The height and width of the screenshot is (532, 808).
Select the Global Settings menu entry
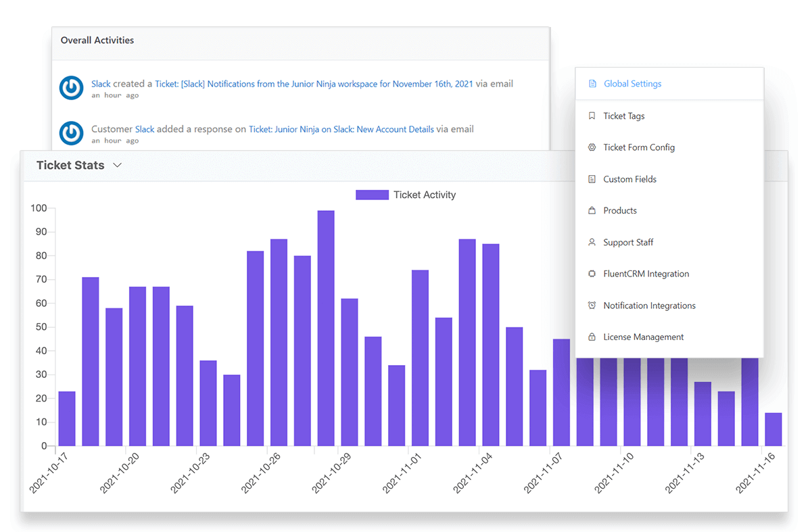pos(632,83)
